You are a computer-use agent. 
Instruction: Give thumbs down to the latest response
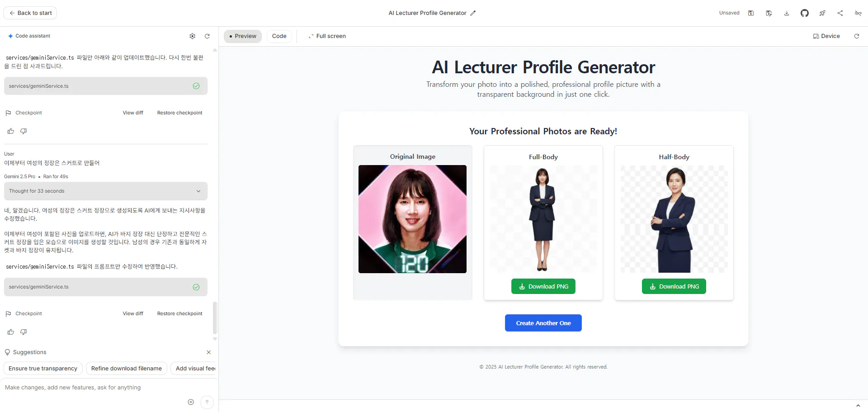(24, 332)
